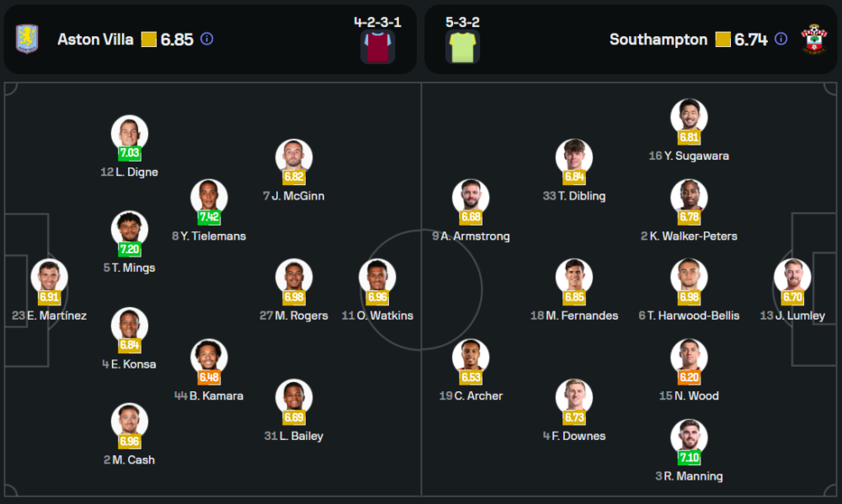The width and height of the screenshot is (842, 504).
Task: Open Aston Villa rating info icon
Action: coord(207,39)
